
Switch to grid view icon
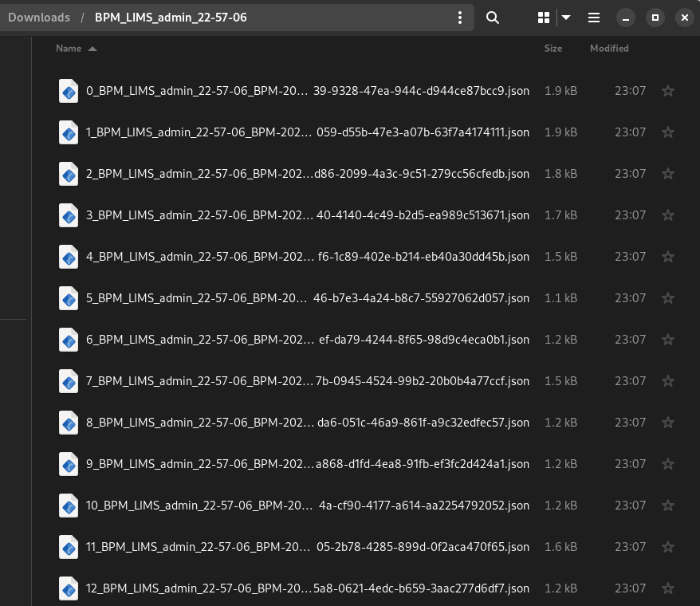coord(544,18)
